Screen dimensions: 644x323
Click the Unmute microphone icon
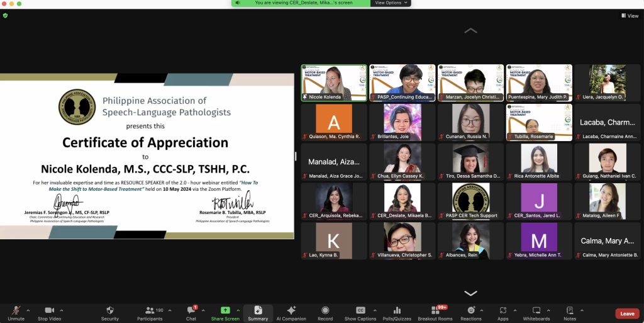pyautogui.click(x=16, y=310)
